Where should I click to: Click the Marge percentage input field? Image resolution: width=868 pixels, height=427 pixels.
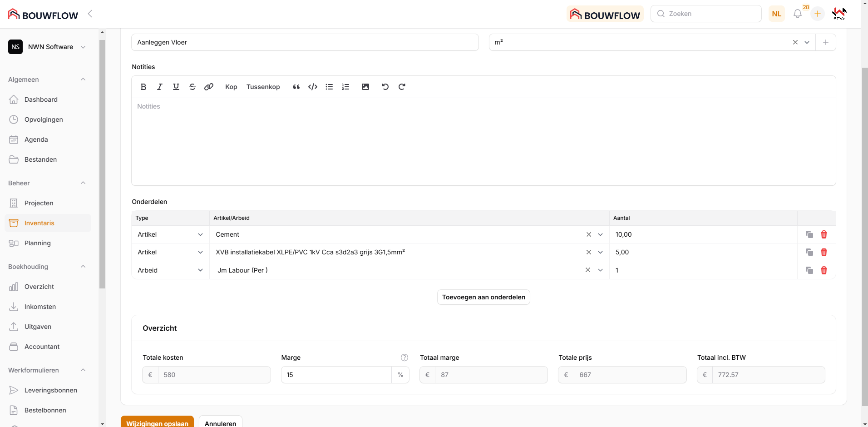click(336, 375)
